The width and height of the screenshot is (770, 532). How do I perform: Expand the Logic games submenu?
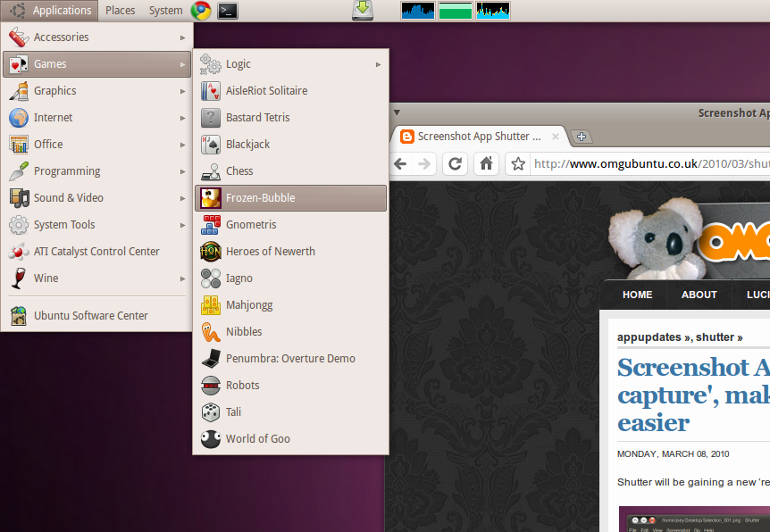(x=290, y=63)
